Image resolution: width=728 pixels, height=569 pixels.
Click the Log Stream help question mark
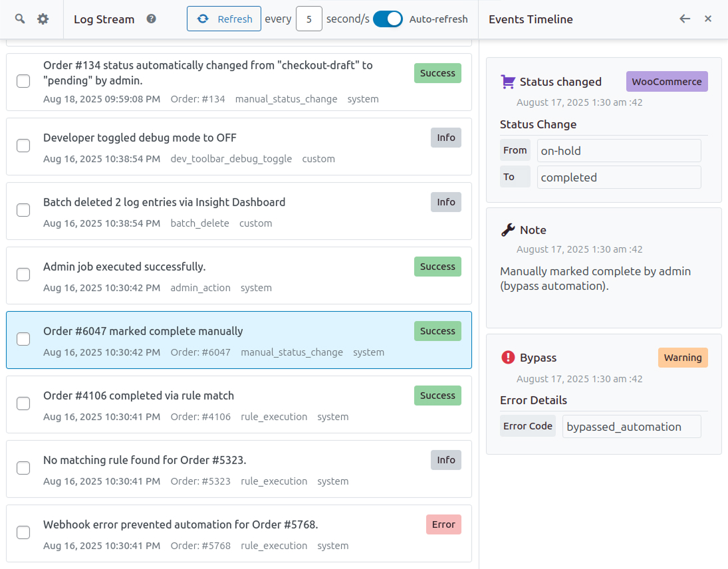pyautogui.click(x=151, y=19)
